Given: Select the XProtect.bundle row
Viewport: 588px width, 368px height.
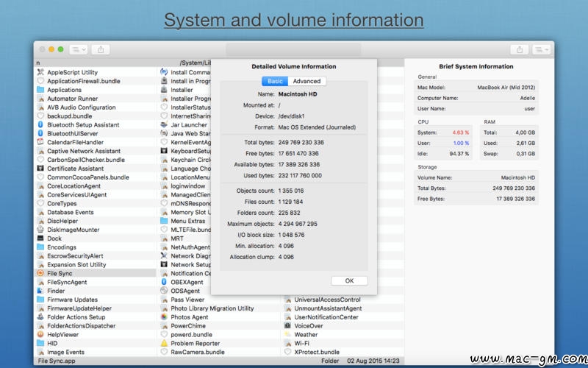Looking at the screenshot, I should coord(343,352).
